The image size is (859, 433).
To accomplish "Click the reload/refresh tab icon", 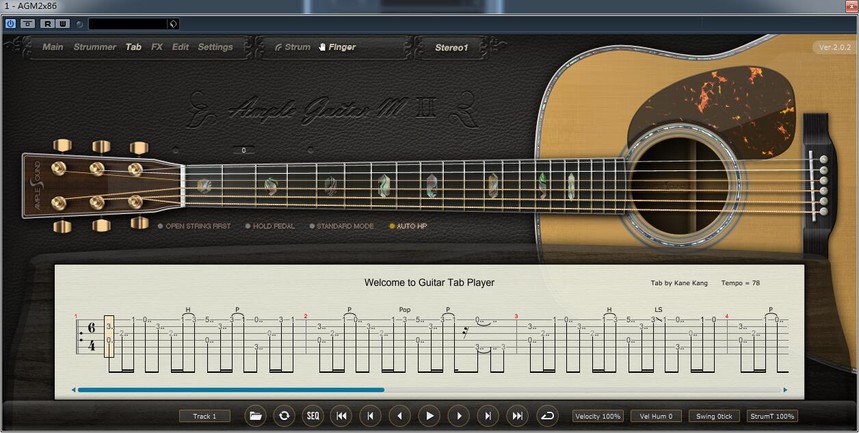I will [284, 416].
